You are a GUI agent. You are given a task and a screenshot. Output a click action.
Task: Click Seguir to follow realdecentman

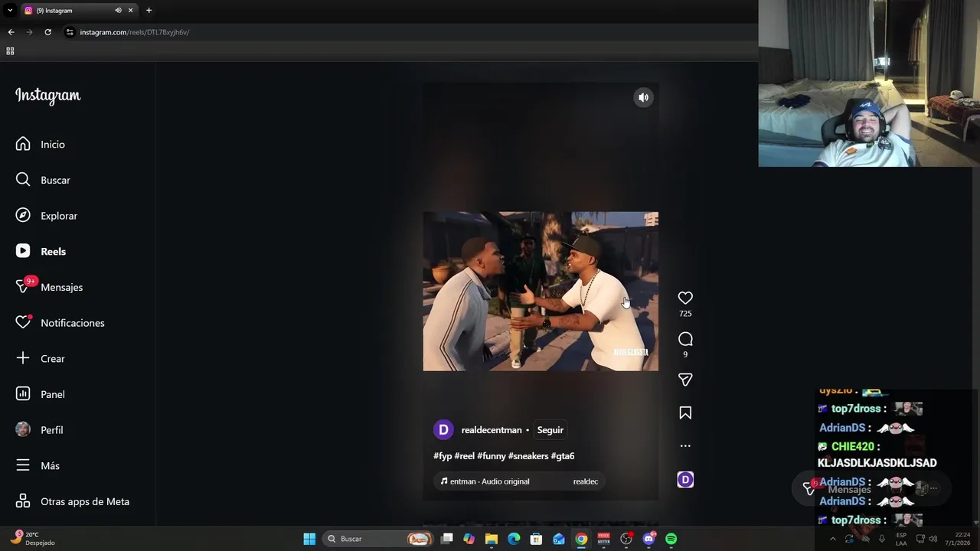pyautogui.click(x=550, y=430)
